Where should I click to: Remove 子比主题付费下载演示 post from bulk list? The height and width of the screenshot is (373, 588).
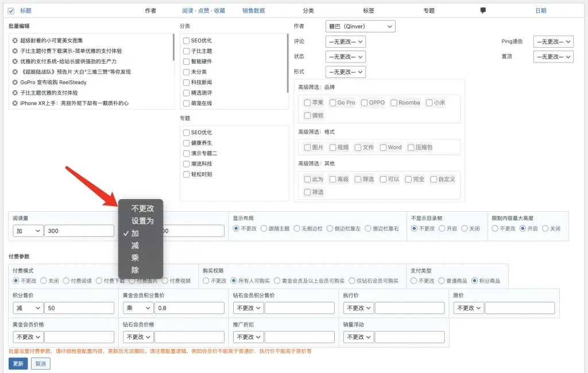pos(15,51)
